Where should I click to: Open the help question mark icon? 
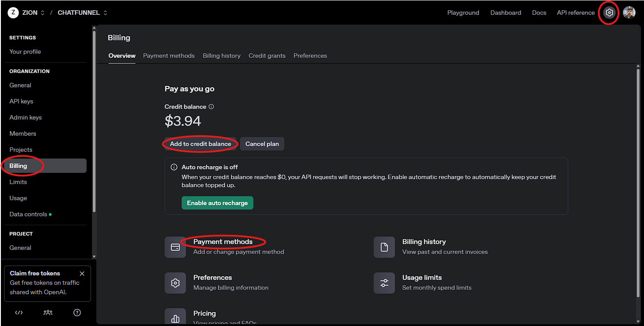[77, 313]
